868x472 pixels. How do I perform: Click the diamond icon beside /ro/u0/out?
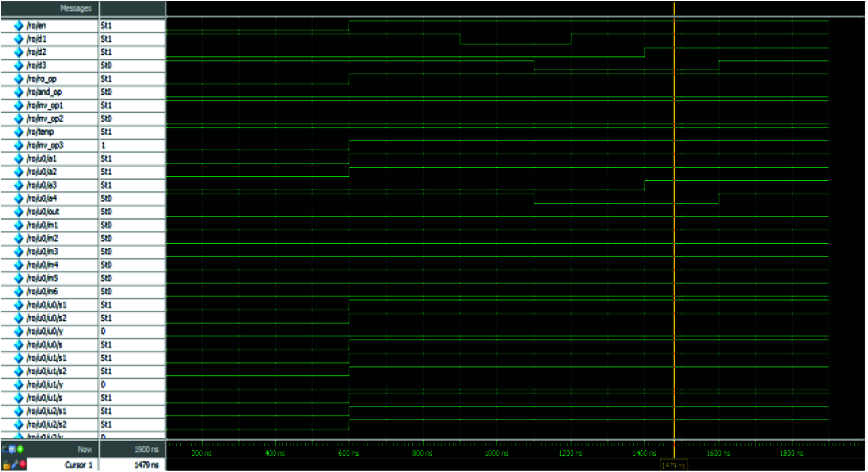tap(19, 212)
